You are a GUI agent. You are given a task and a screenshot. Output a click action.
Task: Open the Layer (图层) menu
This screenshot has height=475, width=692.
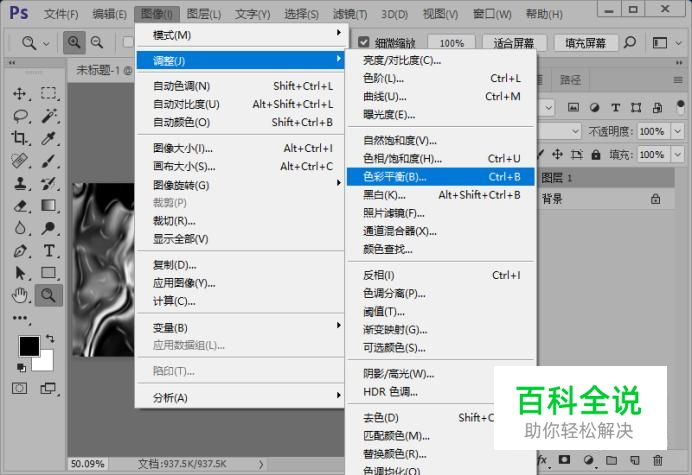click(203, 14)
